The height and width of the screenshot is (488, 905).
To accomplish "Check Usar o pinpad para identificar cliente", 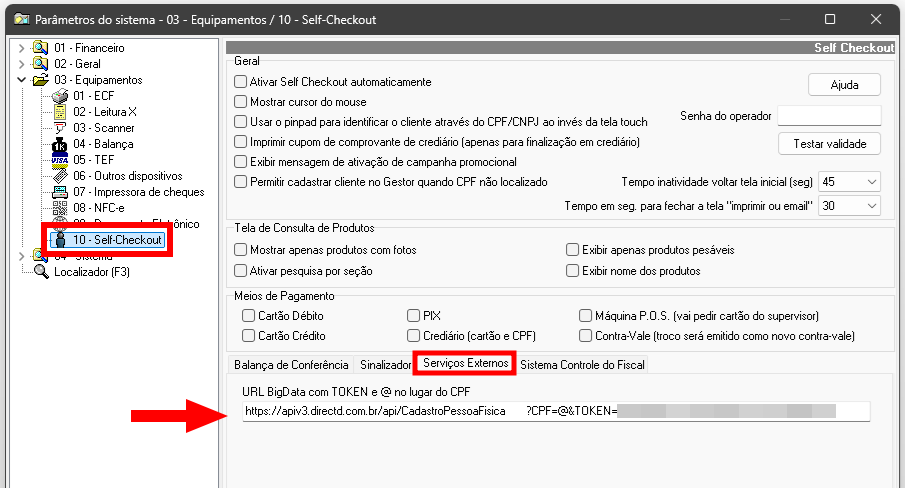I will 241,122.
